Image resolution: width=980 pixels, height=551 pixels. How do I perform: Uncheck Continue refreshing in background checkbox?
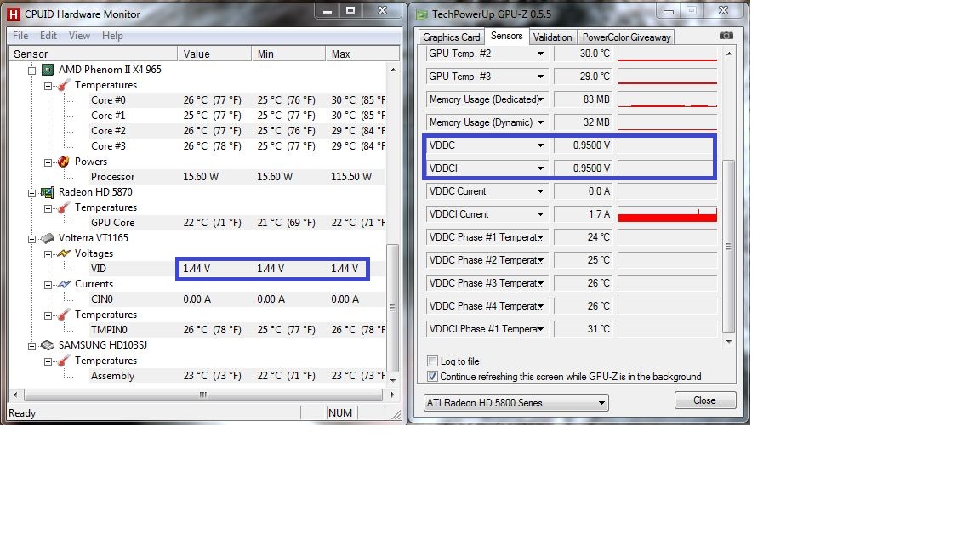432,377
